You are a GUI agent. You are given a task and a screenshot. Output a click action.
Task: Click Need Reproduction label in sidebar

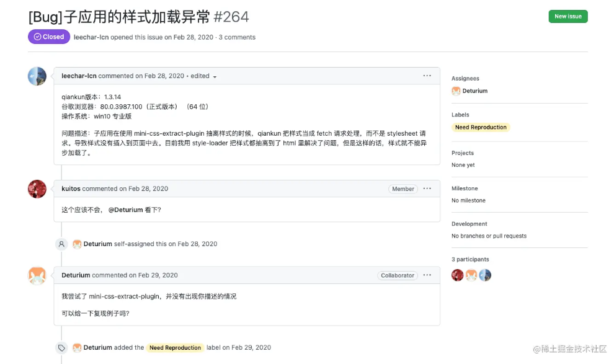tap(481, 127)
